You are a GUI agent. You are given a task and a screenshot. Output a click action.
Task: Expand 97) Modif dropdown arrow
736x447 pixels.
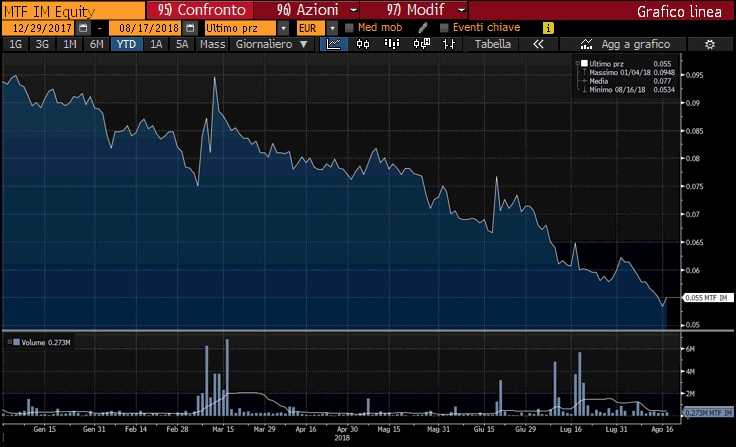coord(462,10)
